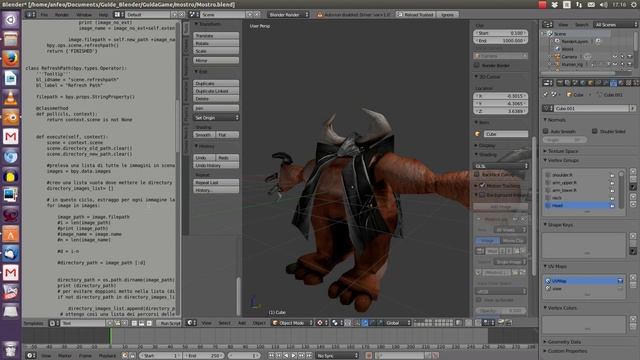The image size is (640, 360).
Task: Apply Smooth shading
Action: click(x=204, y=135)
